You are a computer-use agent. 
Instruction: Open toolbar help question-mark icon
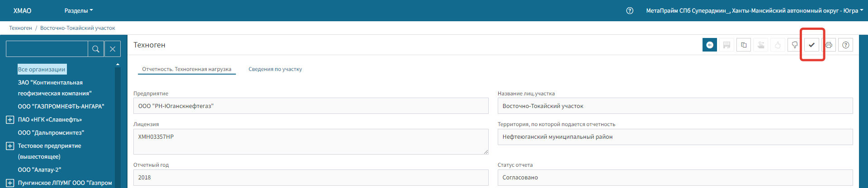(845, 45)
